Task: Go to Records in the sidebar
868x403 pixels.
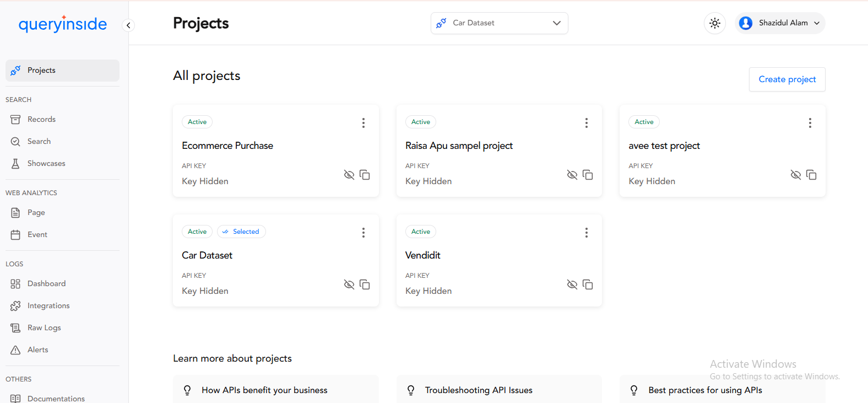Action: 41,119
